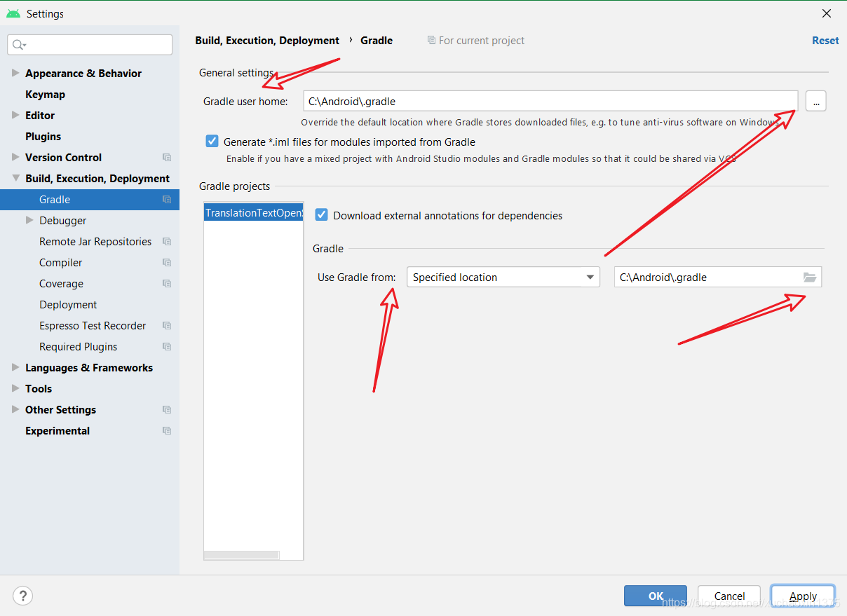Collapse the Build, Execution, Deployment node
Viewport: 847px width, 616px height.
click(15, 179)
